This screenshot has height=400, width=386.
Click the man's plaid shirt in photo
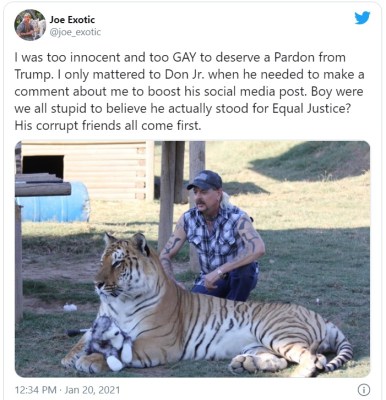pos(217,238)
